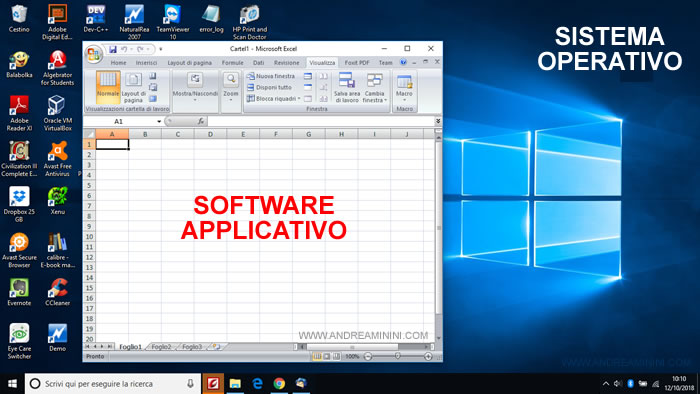The width and height of the screenshot is (700, 394).
Task: Switch to Layout di pagina view in ribbon
Action: [133, 87]
